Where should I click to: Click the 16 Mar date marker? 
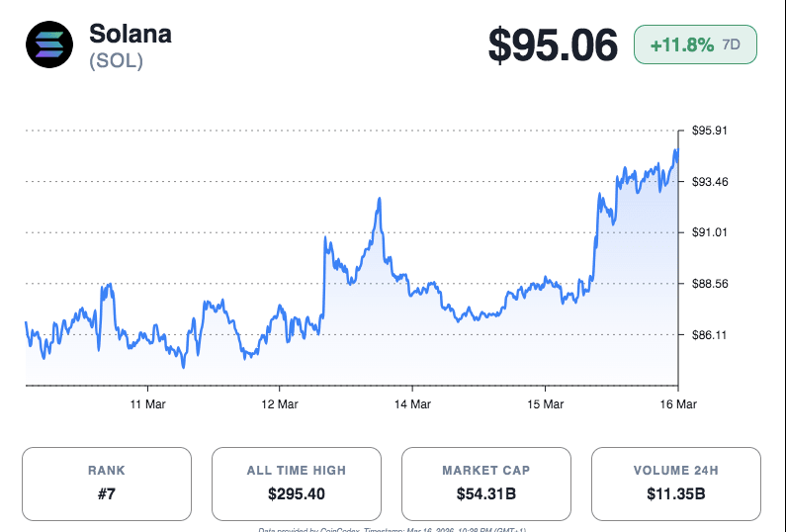pyautogui.click(x=676, y=404)
